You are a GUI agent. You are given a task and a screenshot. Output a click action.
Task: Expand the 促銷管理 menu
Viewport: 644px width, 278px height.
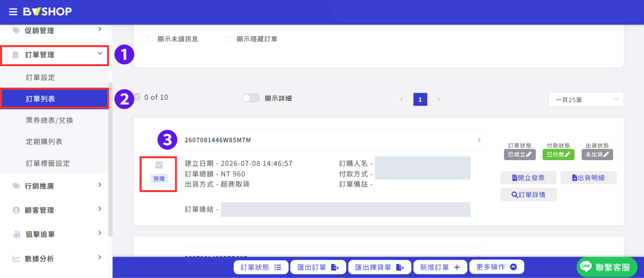tap(100, 30)
